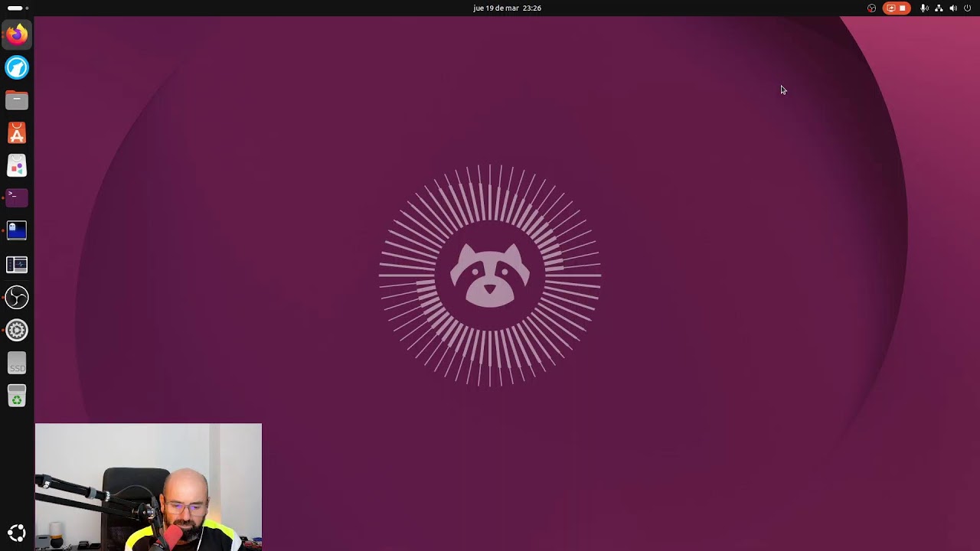Click the volume speaker icon in the top bar
The height and width of the screenshot is (551, 980).
coord(953,8)
